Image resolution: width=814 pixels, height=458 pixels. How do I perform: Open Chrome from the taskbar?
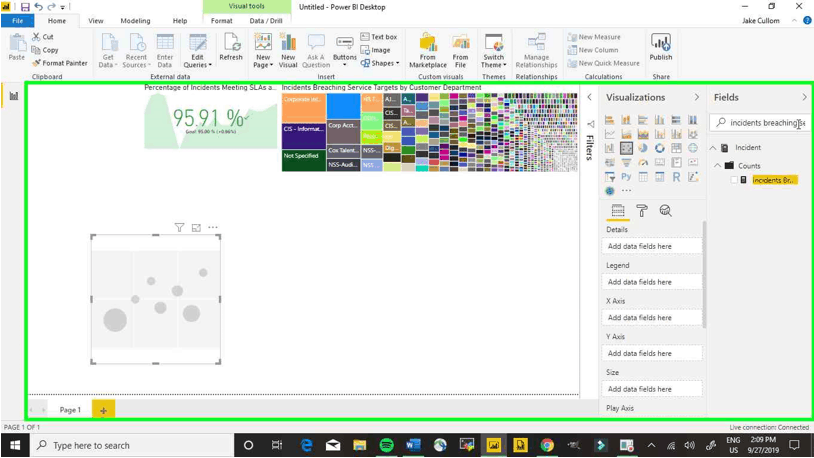tap(547, 445)
